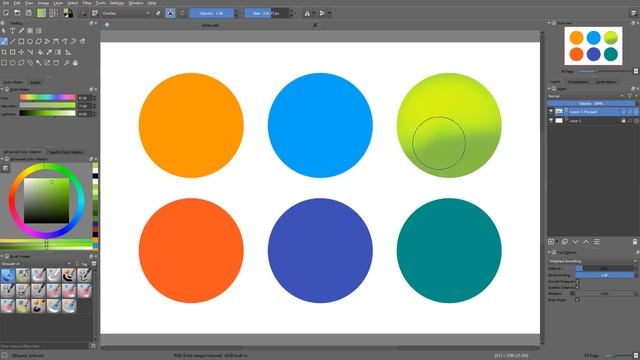
Task: Move the layer up
Action: click(586, 242)
